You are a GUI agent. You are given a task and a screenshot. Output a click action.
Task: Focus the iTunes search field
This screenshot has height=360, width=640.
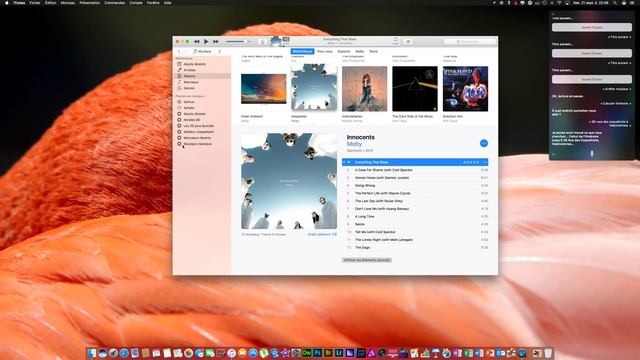coord(470,42)
